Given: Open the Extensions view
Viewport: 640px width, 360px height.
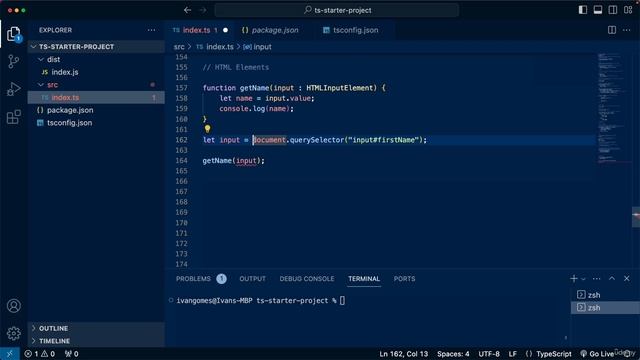Looking at the screenshot, I should click(x=13, y=117).
